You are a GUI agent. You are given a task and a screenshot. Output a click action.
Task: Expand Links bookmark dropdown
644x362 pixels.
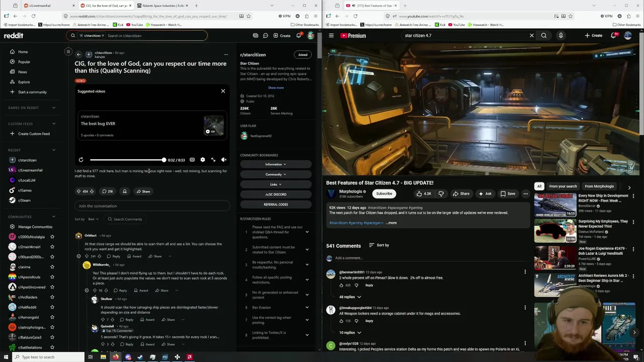(276, 185)
